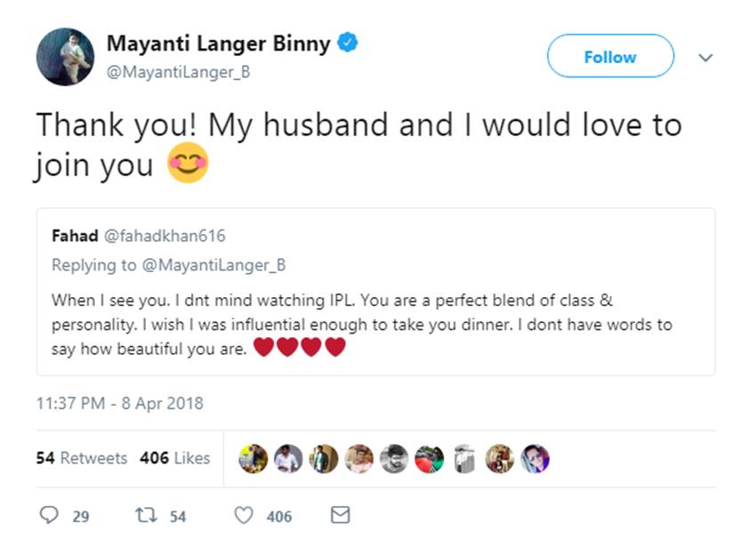Image resolution: width=756 pixels, height=555 pixels.
Task: Open Fahad's profile from the quoted tweet
Action: [x=73, y=236]
